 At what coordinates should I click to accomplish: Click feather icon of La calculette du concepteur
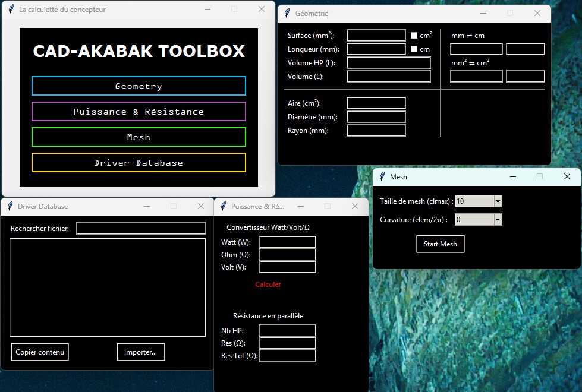[x=11, y=10]
